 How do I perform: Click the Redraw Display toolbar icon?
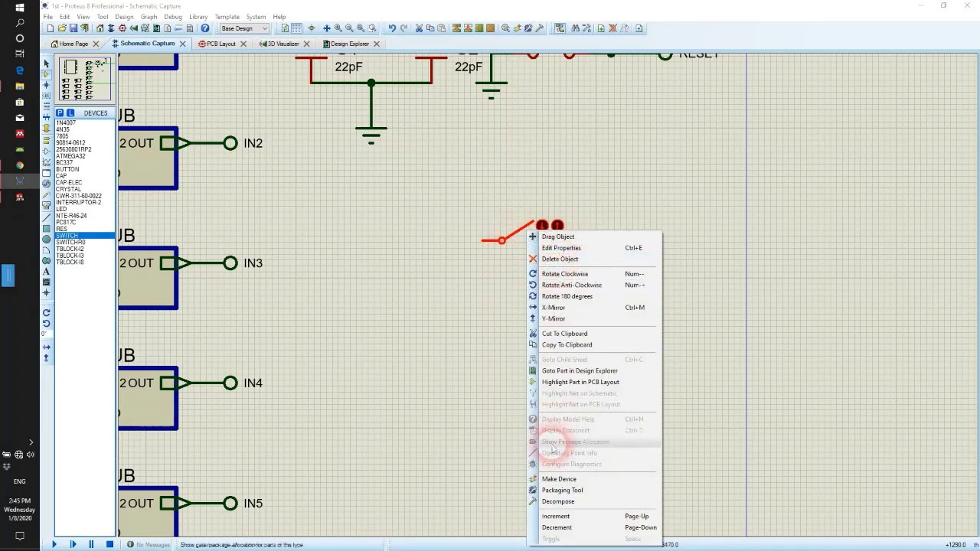pos(285,28)
